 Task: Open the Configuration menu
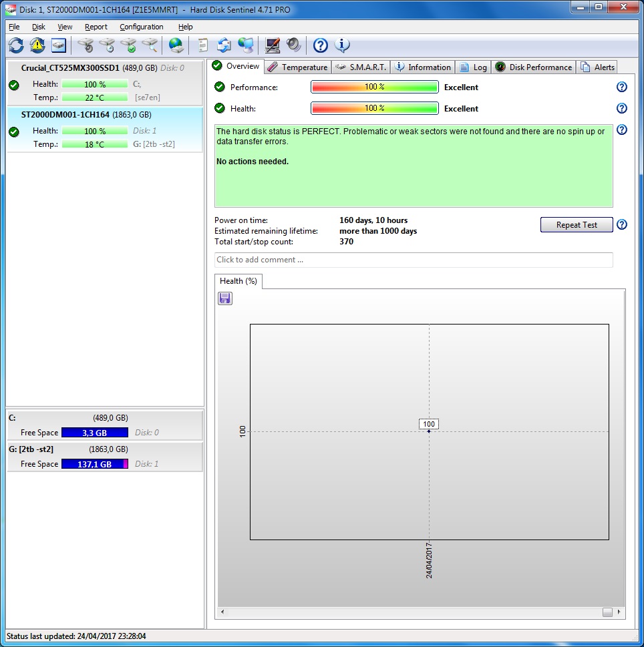[x=141, y=27]
